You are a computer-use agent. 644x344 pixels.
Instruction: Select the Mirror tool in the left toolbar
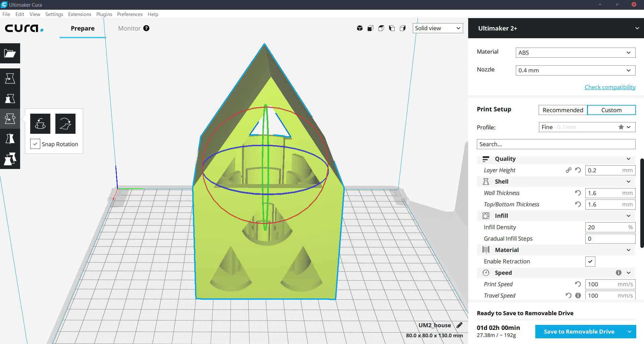pos(10,139)
